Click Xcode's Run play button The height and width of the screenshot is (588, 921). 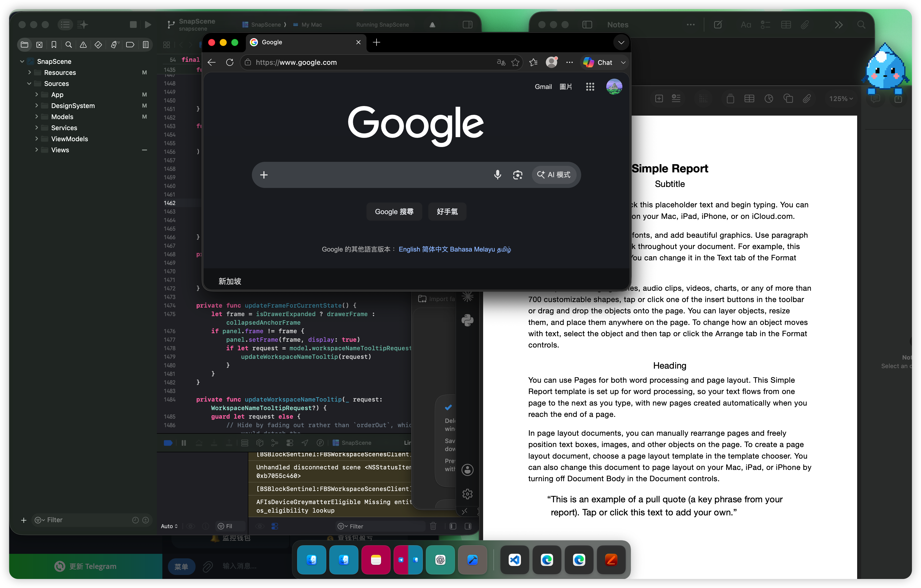[148, 24]
